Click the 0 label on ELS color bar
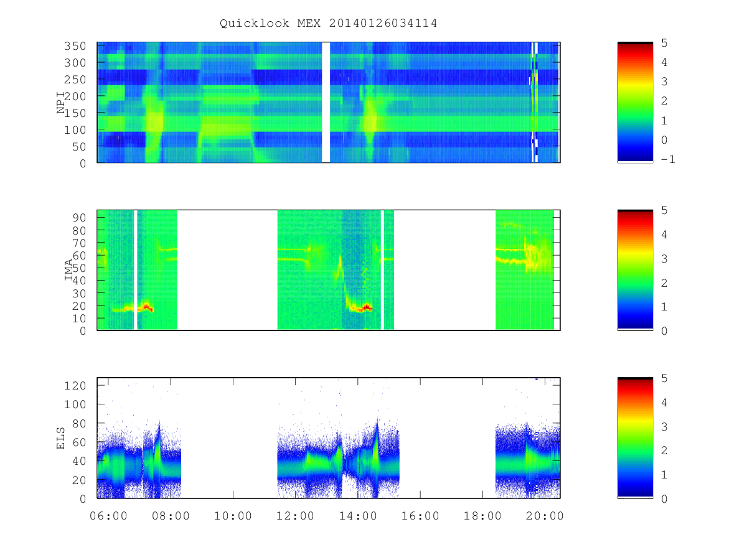Image resolution: width=747 pixels, height=560 pixels. tap(664, 498)
